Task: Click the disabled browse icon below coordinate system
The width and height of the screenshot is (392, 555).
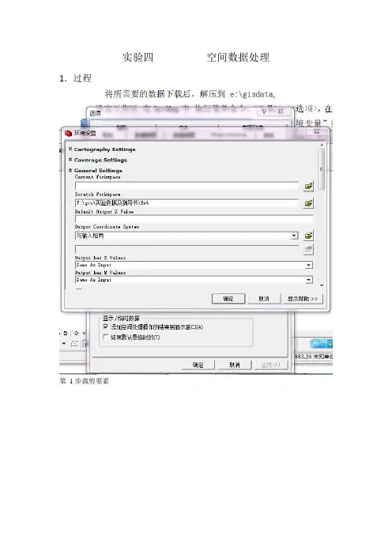Action: pos(308,250)
